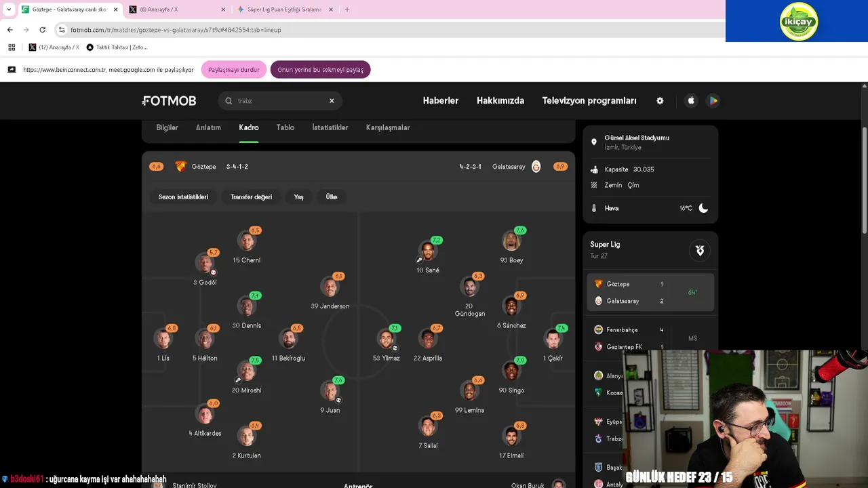The width and height of the screenshot is (868, 488).
Task: Open a new browser tab
Action: coord(347,9)
